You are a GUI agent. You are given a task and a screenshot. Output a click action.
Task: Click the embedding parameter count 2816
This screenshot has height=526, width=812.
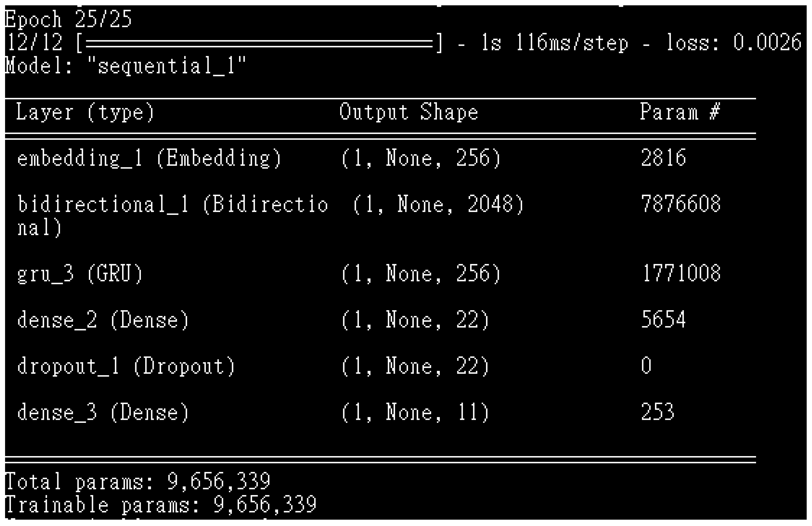[x=663, y=158]
